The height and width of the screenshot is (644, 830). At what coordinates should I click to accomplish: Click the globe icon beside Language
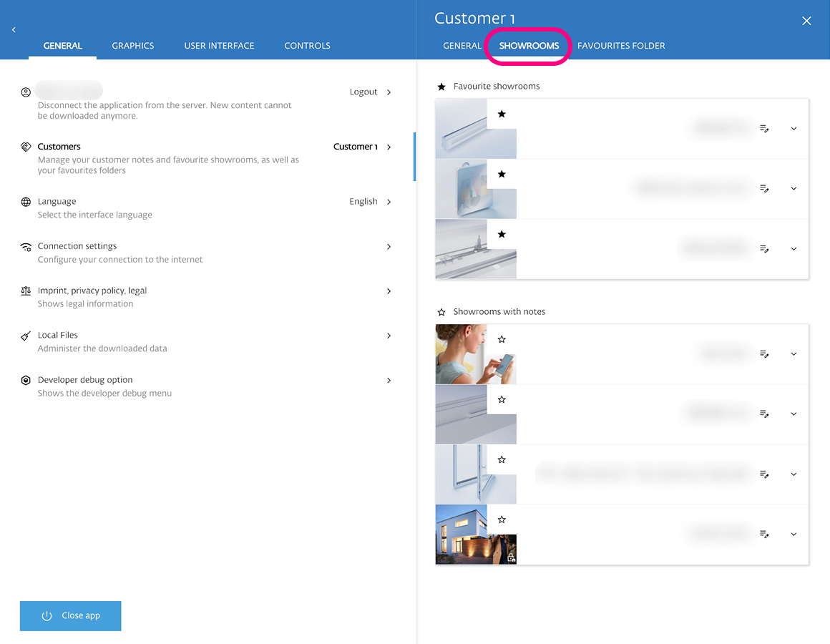[26, 202]
